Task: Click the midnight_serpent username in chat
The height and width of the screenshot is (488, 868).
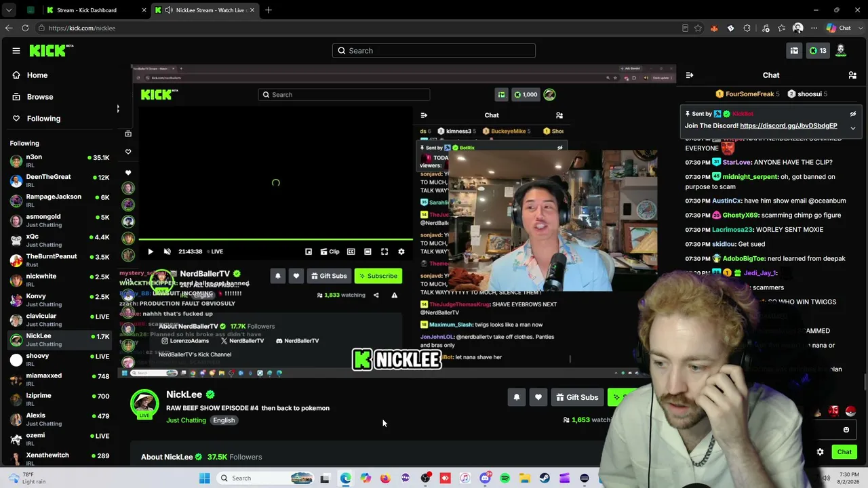Action: coord(749,177)
